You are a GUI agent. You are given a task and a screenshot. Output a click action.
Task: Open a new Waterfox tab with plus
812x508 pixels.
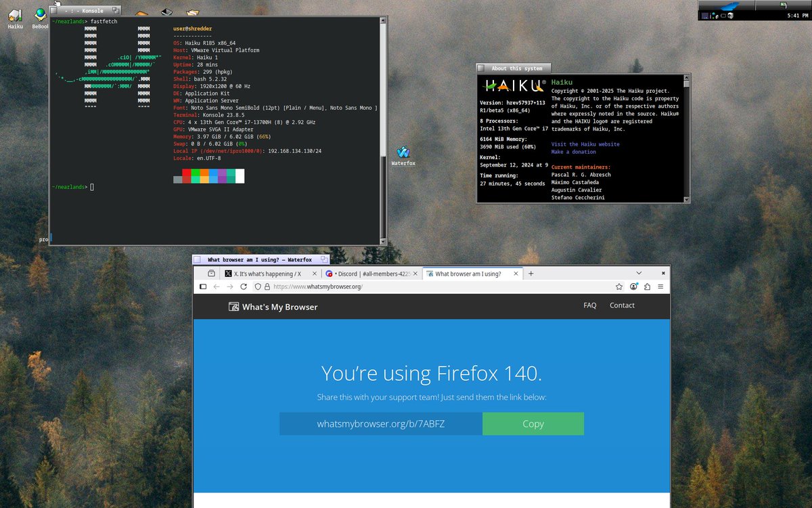pyautogui.click(x=531, y=274)
